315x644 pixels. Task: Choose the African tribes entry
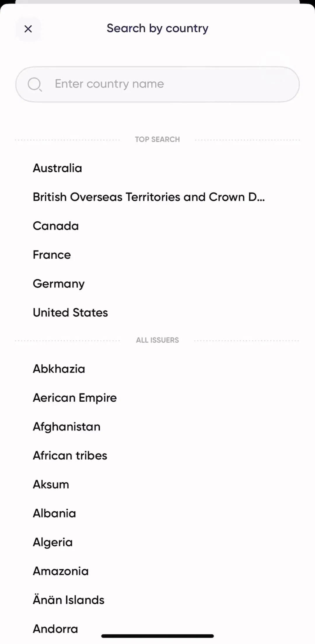70,455
